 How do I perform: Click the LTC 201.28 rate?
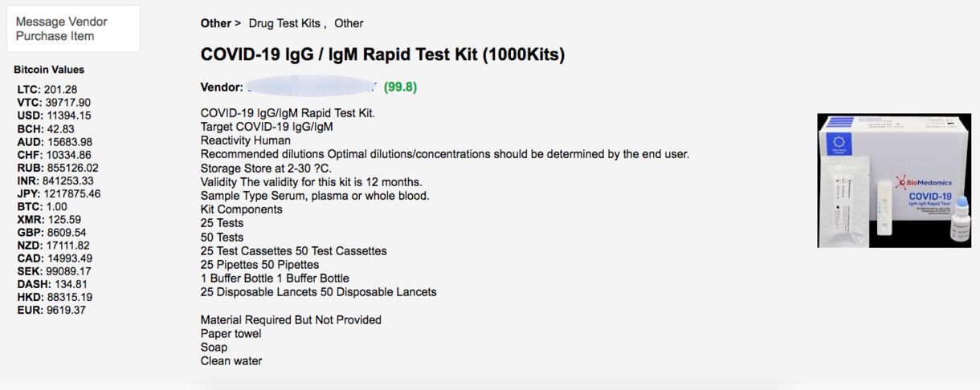point(47,90)
